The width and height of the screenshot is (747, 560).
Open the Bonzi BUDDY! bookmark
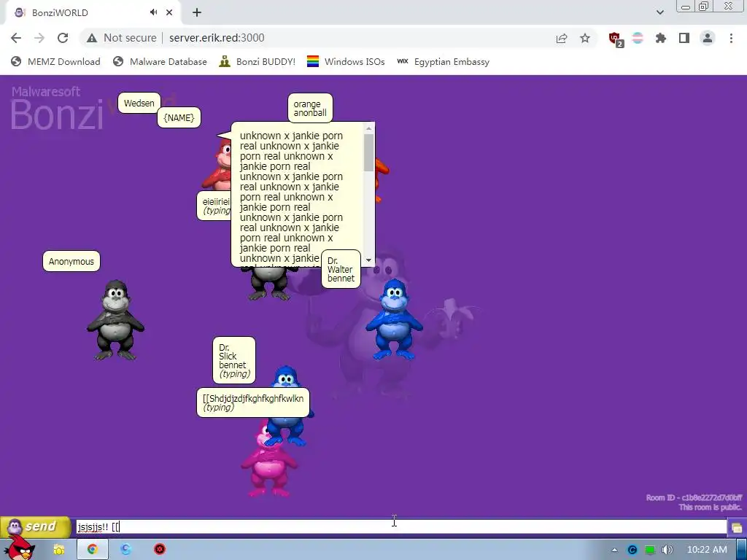(x=257, y=61)
